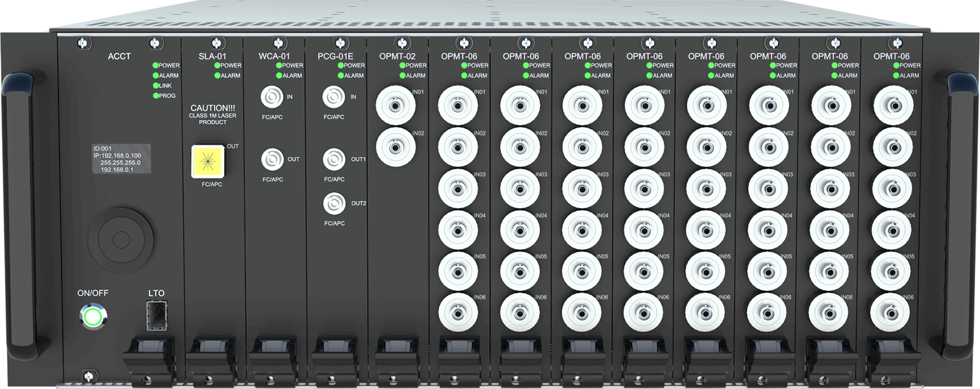Screen dimensions: 980x389
Task: Click the ALARM LED on SLA-01 module
Action: (x=218, y=76)
